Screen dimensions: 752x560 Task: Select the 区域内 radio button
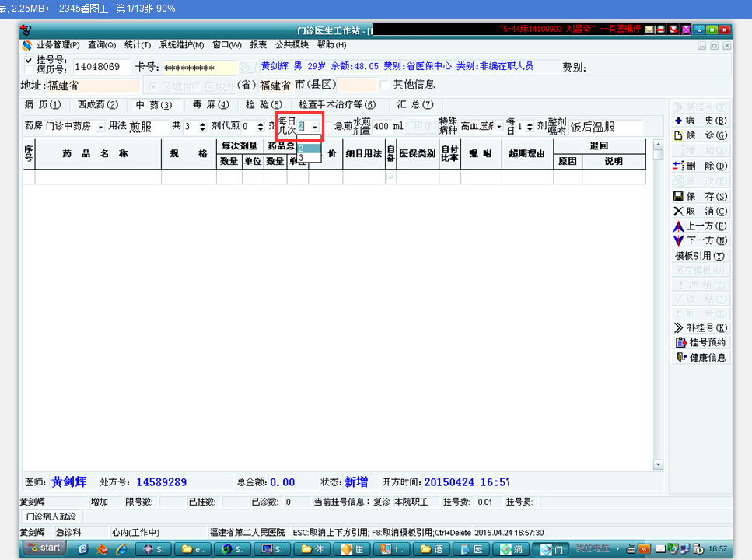(x=153, y=87)
